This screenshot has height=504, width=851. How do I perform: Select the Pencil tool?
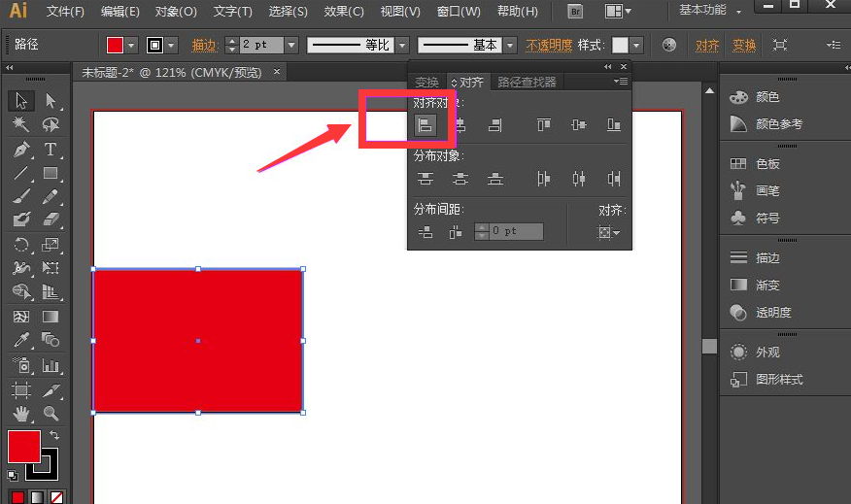click(x=51, y=196)
